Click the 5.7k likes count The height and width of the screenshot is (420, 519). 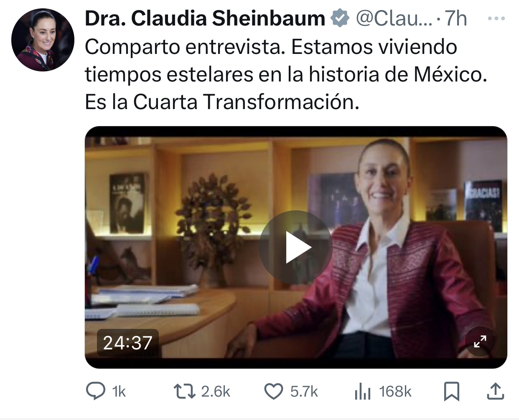click(x=304, y=392)
